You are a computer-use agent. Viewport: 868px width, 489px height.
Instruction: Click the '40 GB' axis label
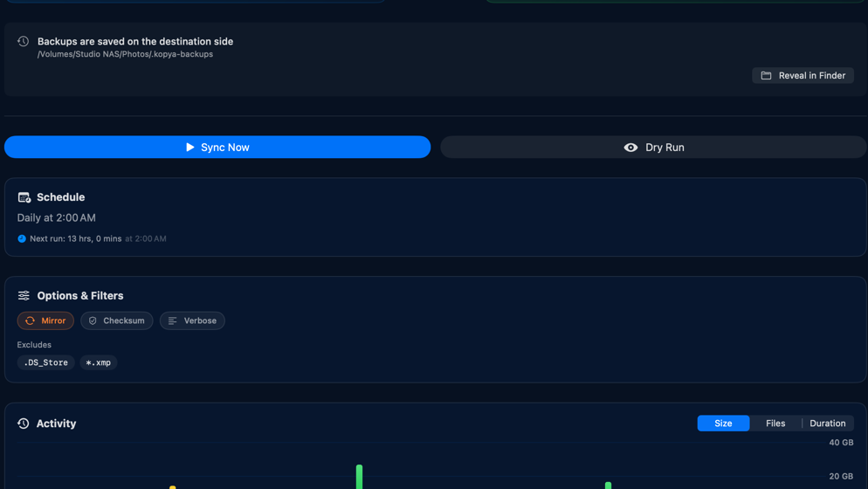841,443
